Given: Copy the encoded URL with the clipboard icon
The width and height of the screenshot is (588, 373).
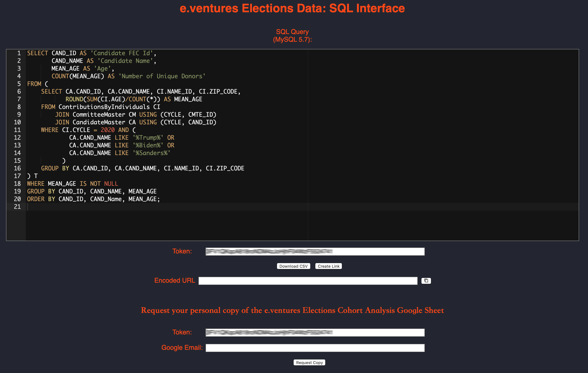Looking at the screenshot, I should 426,281.
